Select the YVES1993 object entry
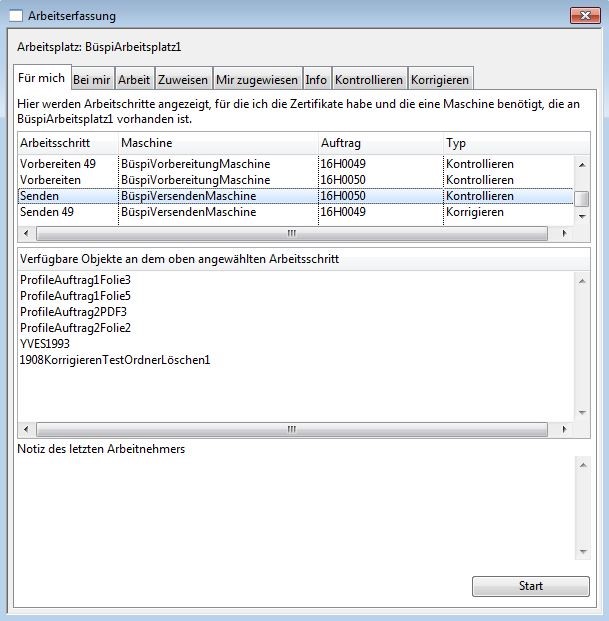Viewport: 609px width, 621px height. point(45,344)
